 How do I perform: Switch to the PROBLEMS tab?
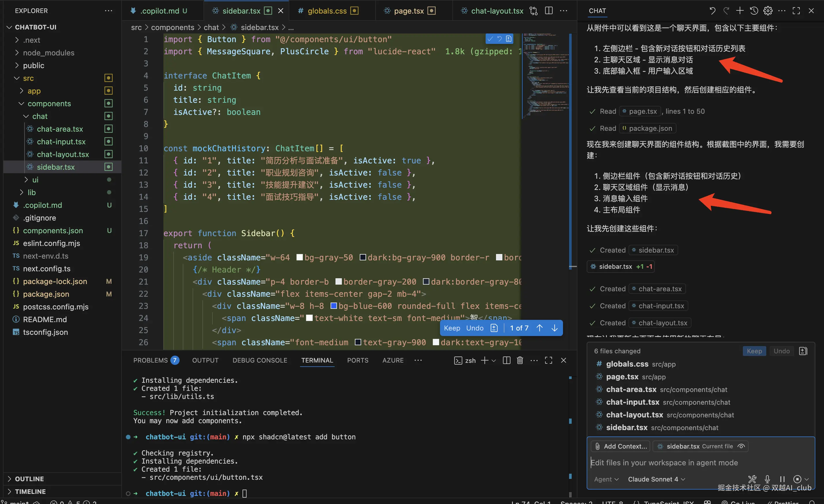150,360
